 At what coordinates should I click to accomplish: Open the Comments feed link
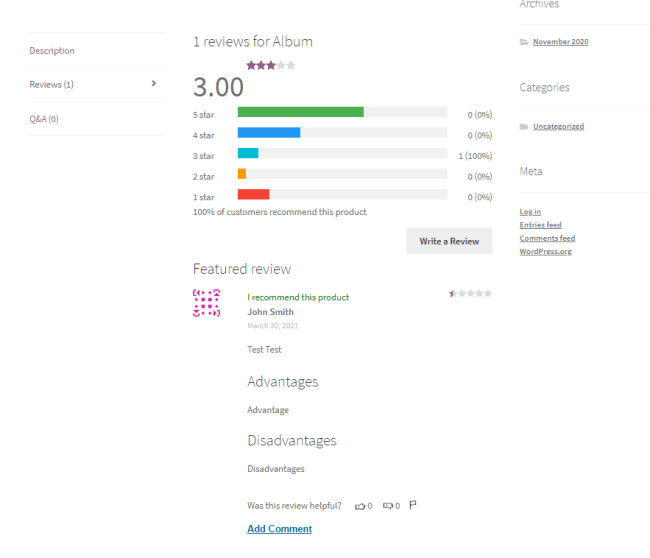547,238
